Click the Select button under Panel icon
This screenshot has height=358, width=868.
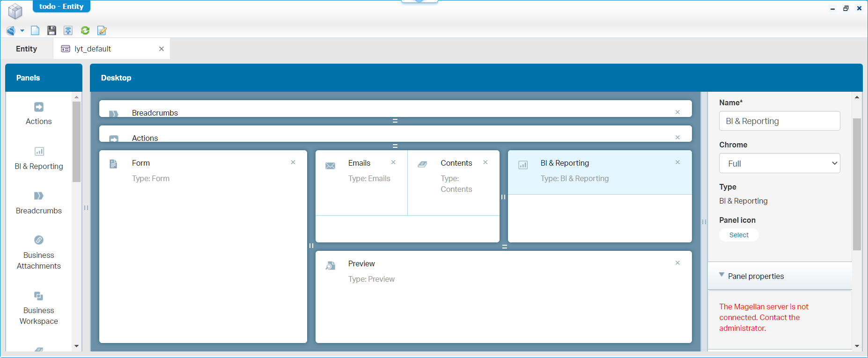coord(738,235)
